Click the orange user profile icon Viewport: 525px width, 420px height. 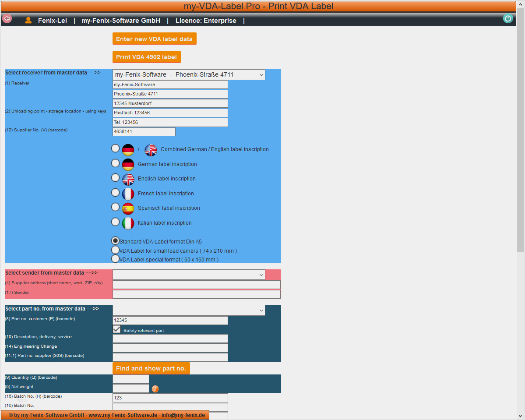[x=28, y=21]
